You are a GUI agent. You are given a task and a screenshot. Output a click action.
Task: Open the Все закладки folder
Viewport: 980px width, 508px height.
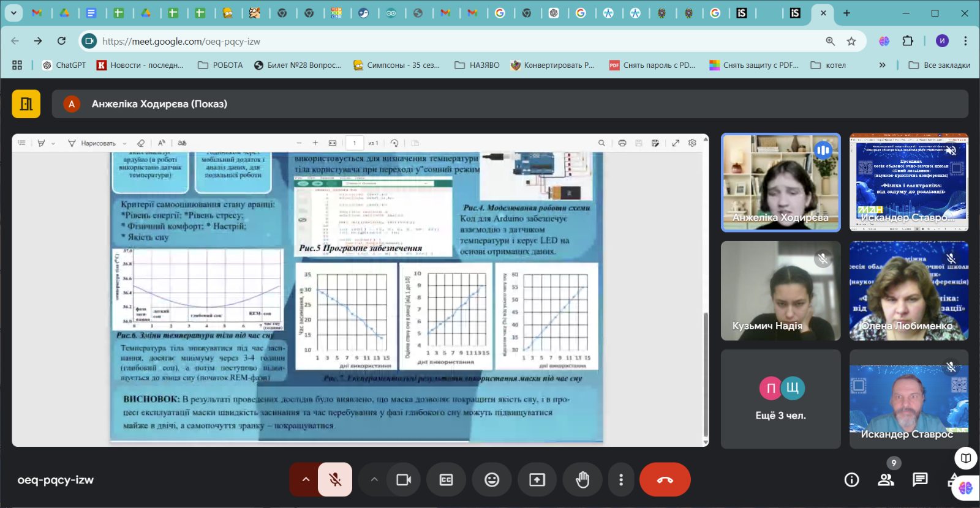[940, 65]
